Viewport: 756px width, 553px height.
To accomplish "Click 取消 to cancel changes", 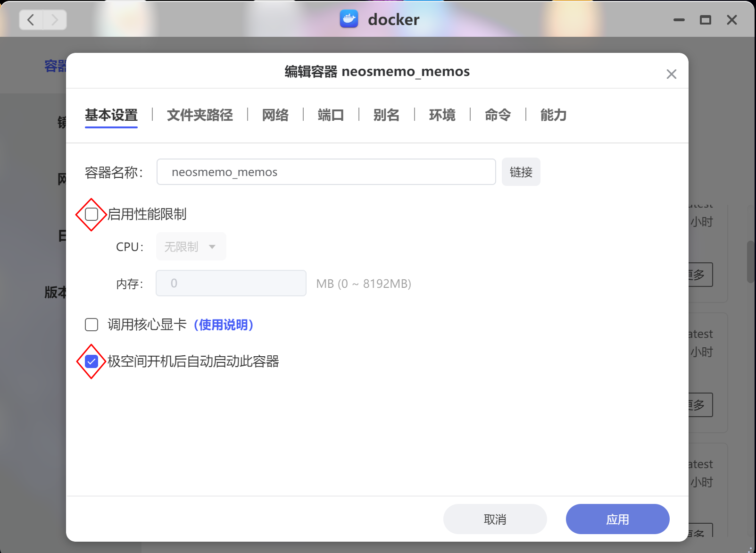I will (x=495, y=519).
